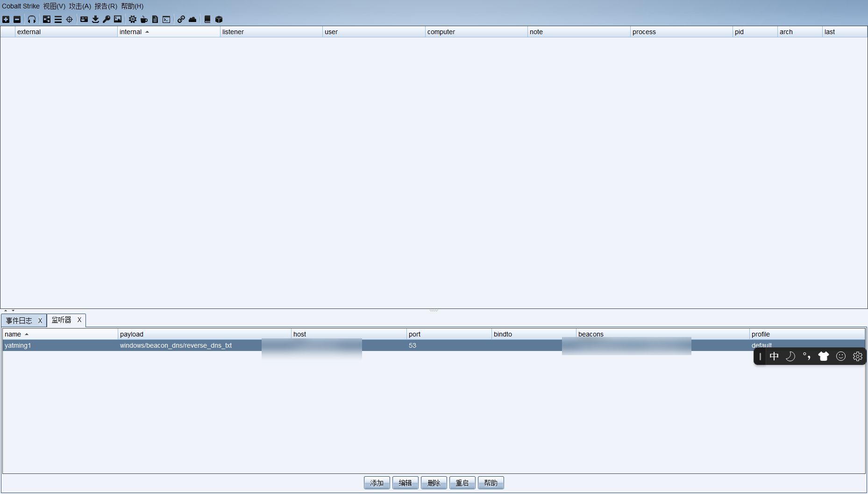The image size is (868, 494).
Task: Open the web log coffee-cup icon
Action: tap(144, 19)
